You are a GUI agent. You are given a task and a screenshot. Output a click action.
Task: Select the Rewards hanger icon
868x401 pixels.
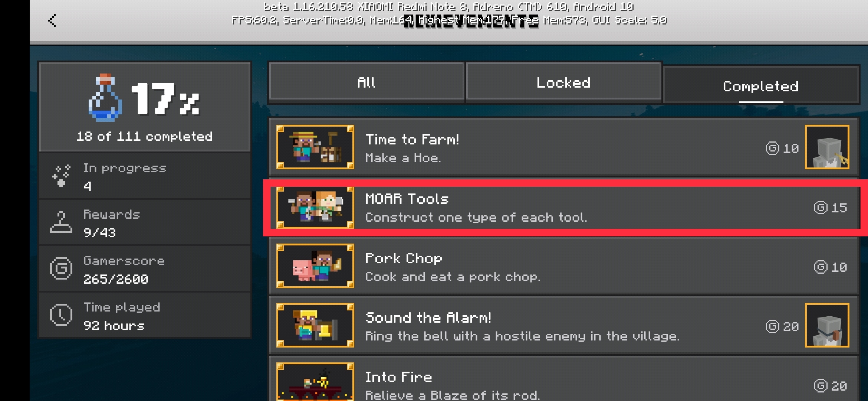[x=61, y=222]
